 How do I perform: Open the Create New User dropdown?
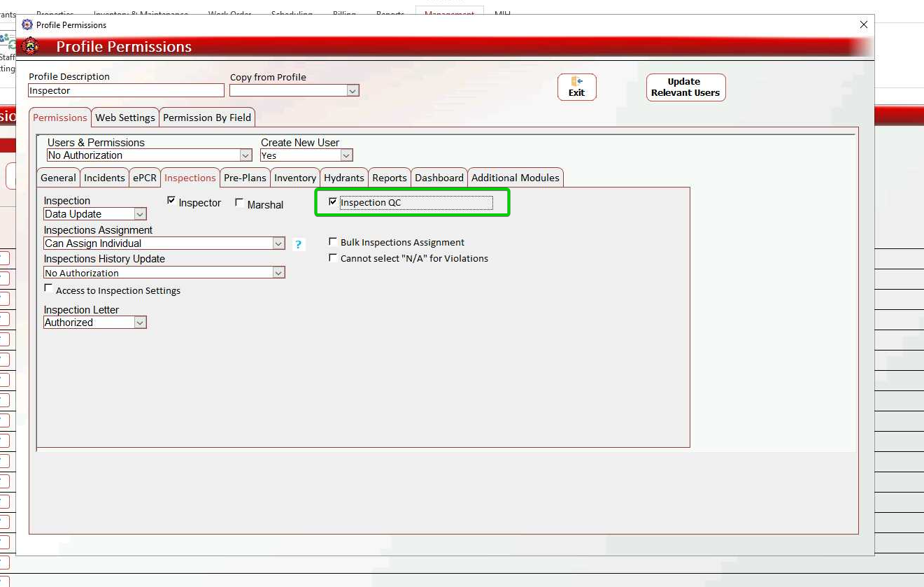pos(346,155)
